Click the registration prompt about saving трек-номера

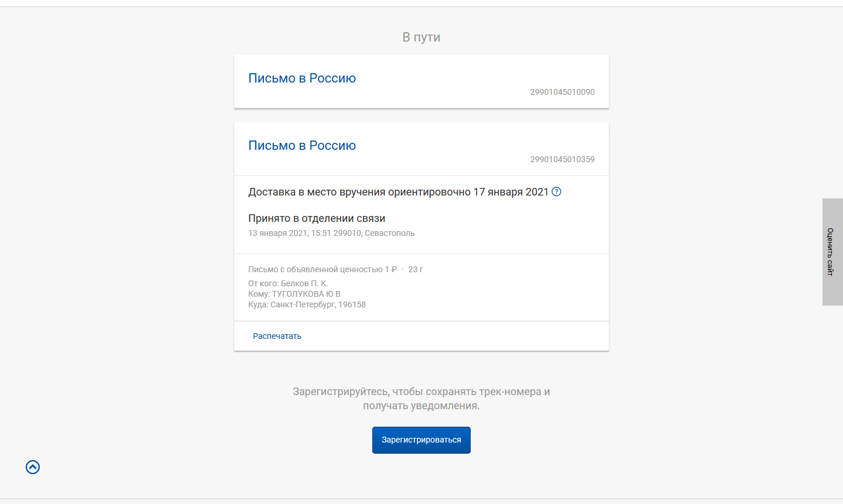(x=421, y=399)
